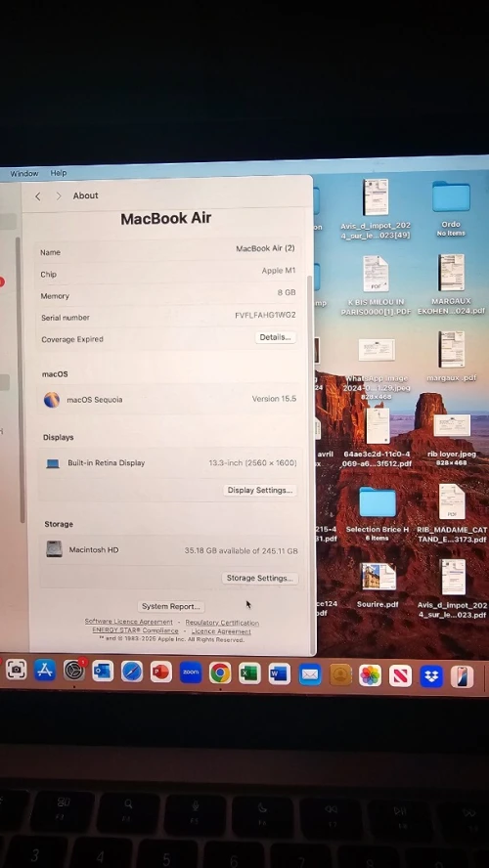Open Storage Settings...
This screenshot has width=489, height=868.
tap(260, 578)
